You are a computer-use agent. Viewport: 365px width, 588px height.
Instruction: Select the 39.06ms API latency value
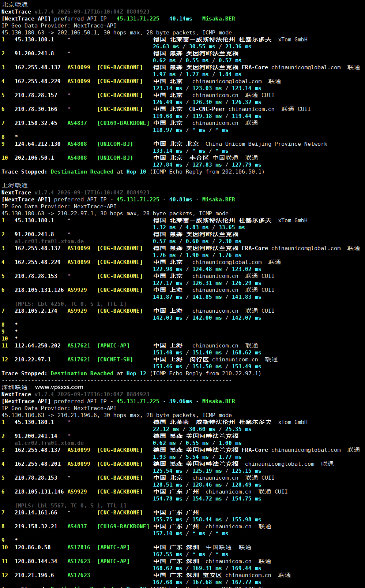[181, 401]
